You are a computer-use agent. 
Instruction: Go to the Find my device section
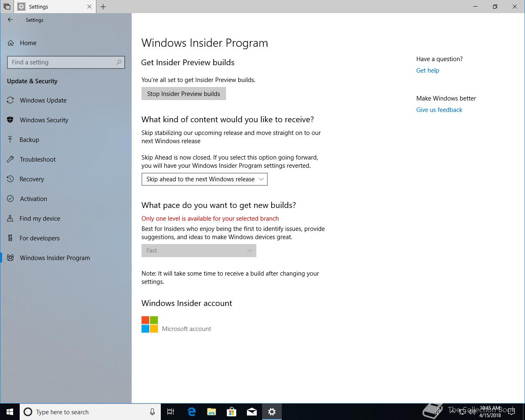point(66,219)
